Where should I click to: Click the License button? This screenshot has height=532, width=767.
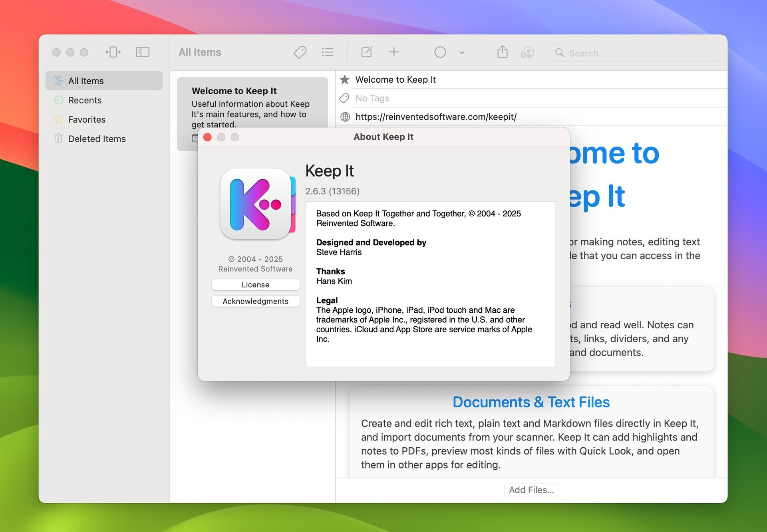tap(256, 285)
